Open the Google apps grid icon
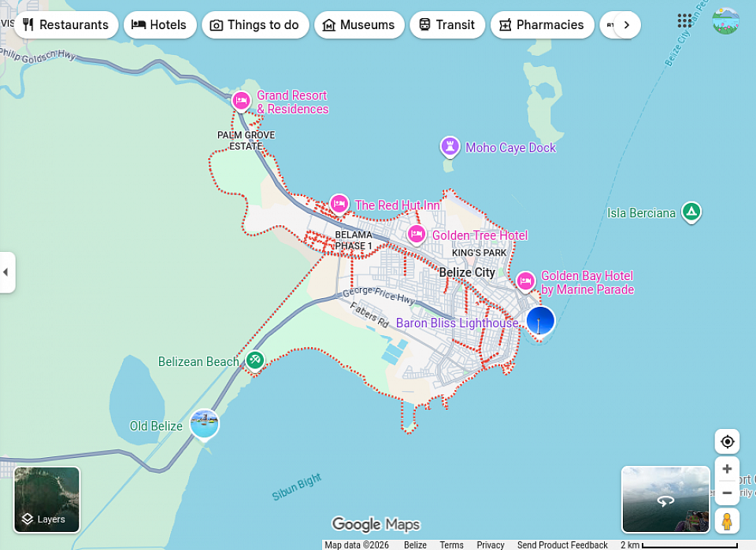Viewport: 756px width, 550px height. [685, 21]
